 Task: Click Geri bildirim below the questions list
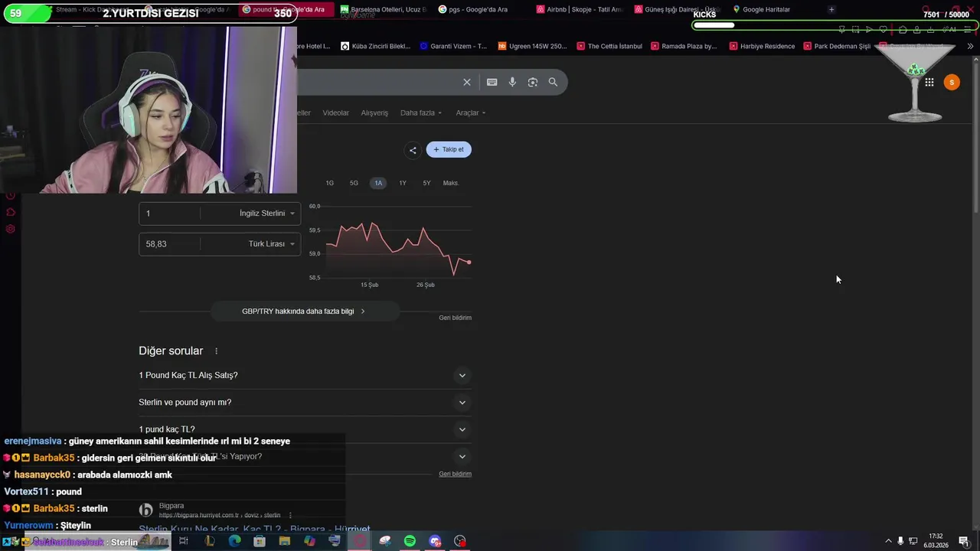[x=455, y=474]
